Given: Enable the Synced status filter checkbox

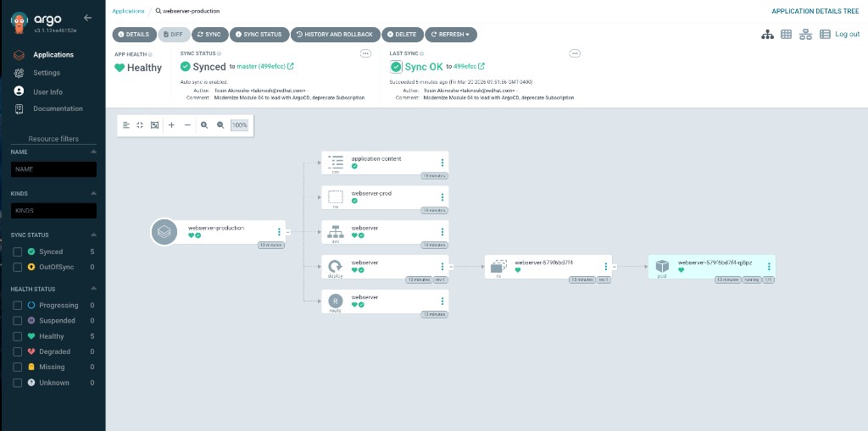Looking at the screenshot, I should 17,251.
